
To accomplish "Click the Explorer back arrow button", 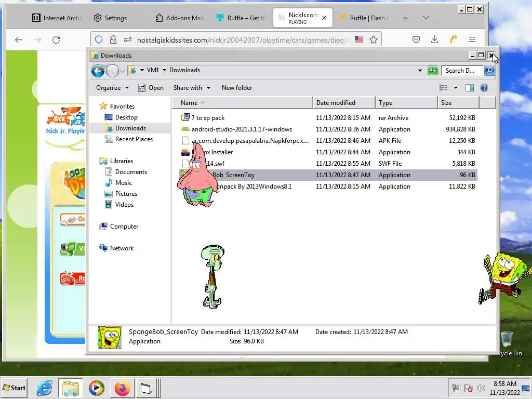I will point(98,71).
